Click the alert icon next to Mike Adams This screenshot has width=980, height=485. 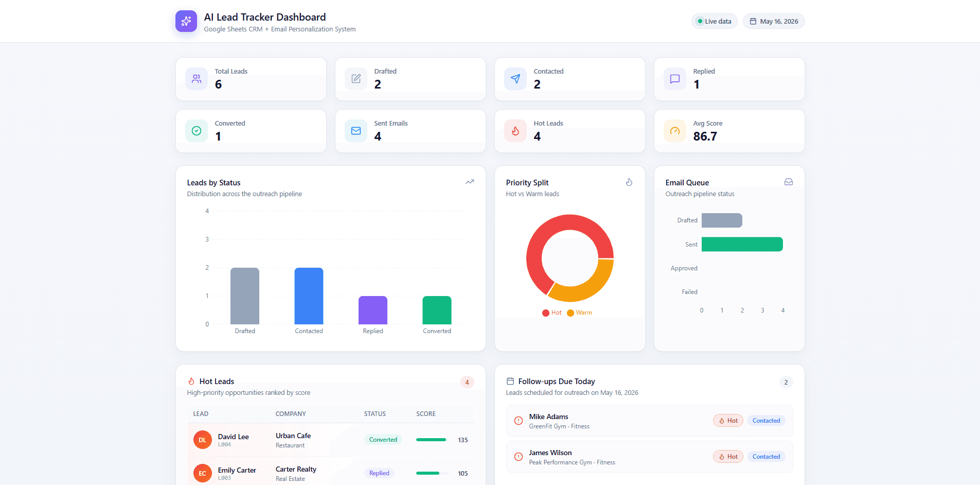point(519,421)
